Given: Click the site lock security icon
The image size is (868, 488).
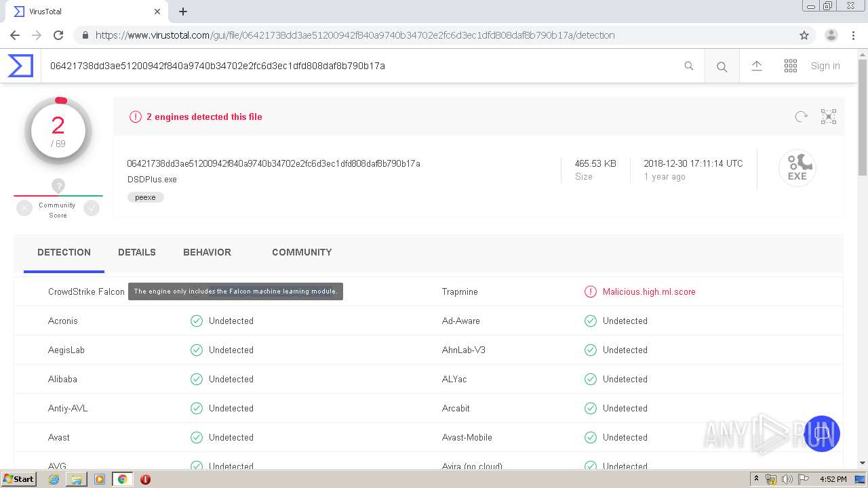Looking at the screenshot, I should (85, 35).
